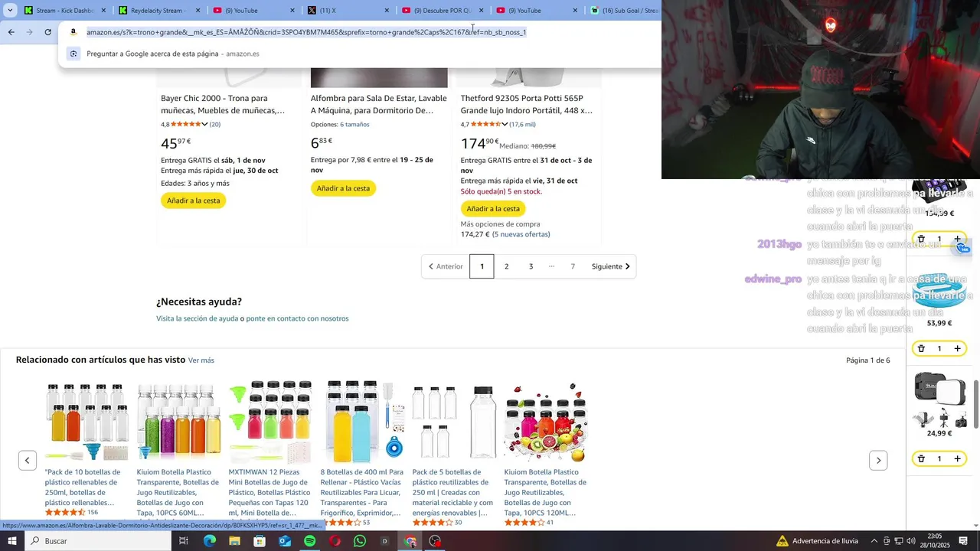This screenshot has width=980, height=551.
Task: Expand Bayer Chic 2000 star rating popover
Action: coord(188,124)
